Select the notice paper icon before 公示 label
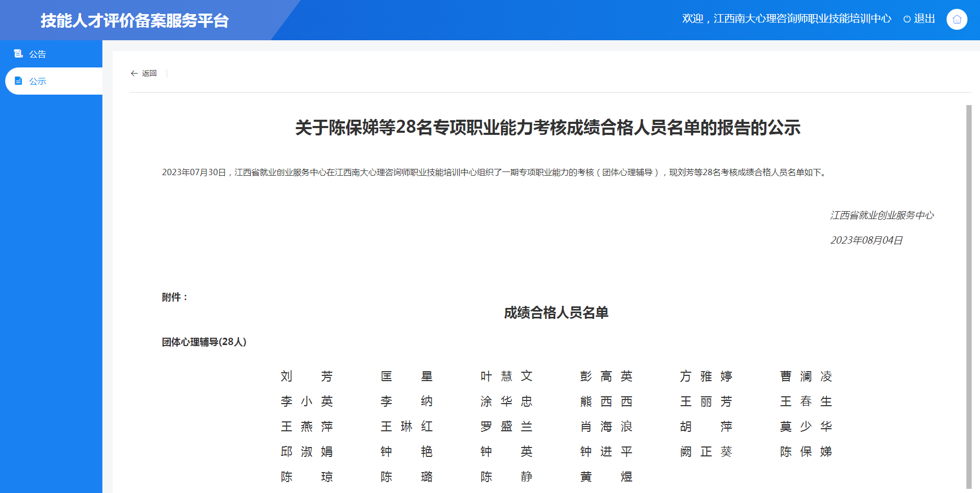Image resolution: width=980 pixels, height=493 pixels. [x=19, y=81]
